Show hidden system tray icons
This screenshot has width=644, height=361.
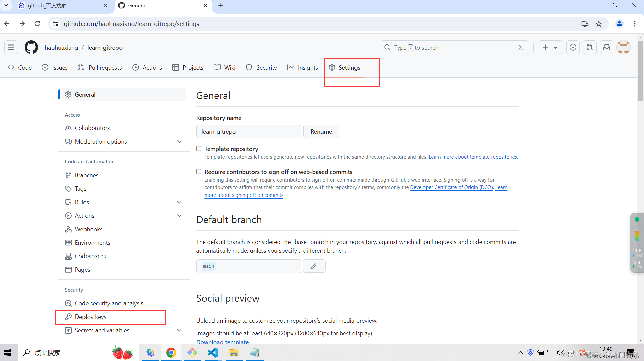point(520,353)
